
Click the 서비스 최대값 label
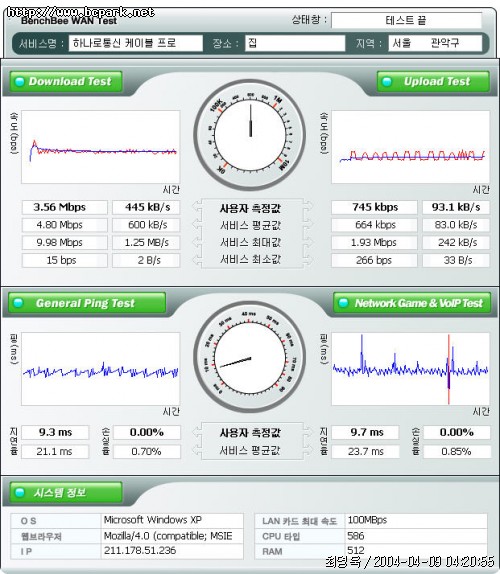(x=250, y=242)
